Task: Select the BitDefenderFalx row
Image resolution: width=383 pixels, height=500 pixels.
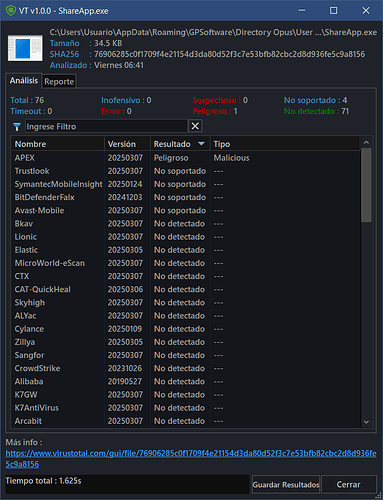Action: tap(186, 197)
